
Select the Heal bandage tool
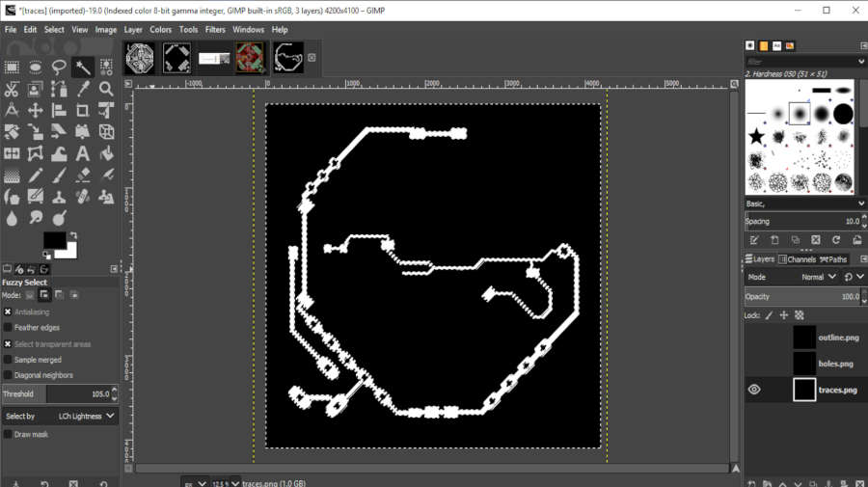83,197
